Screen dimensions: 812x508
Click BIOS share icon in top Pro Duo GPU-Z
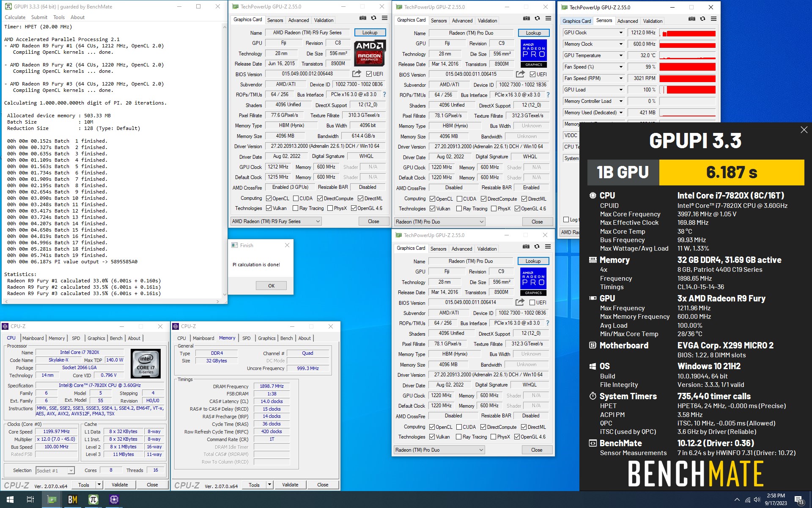pyautogui.click(x=521, y=74)
